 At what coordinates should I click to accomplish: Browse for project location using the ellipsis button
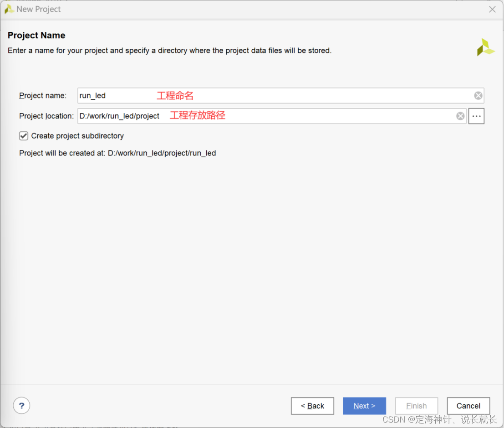click(x=476, y=116)
